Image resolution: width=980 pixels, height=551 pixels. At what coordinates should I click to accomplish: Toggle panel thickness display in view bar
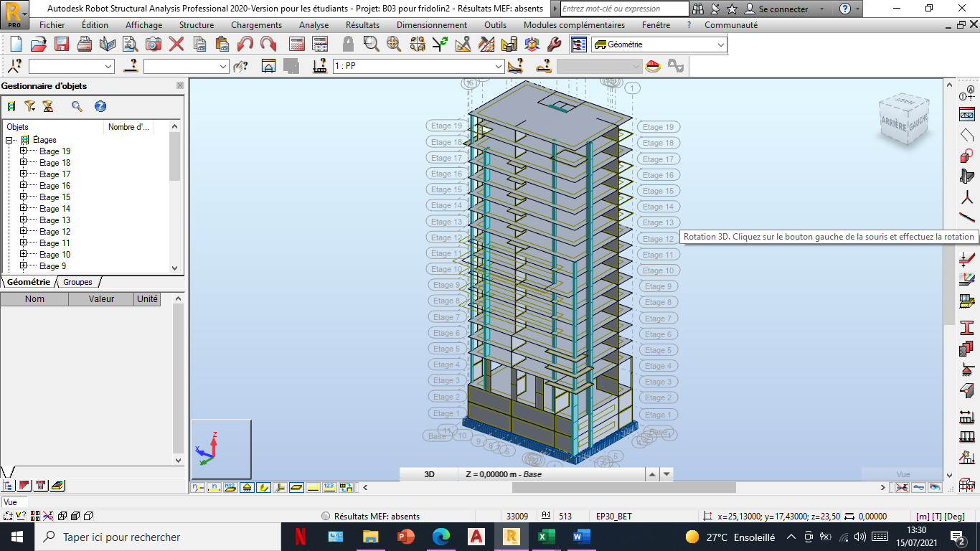tap(296, 487)
